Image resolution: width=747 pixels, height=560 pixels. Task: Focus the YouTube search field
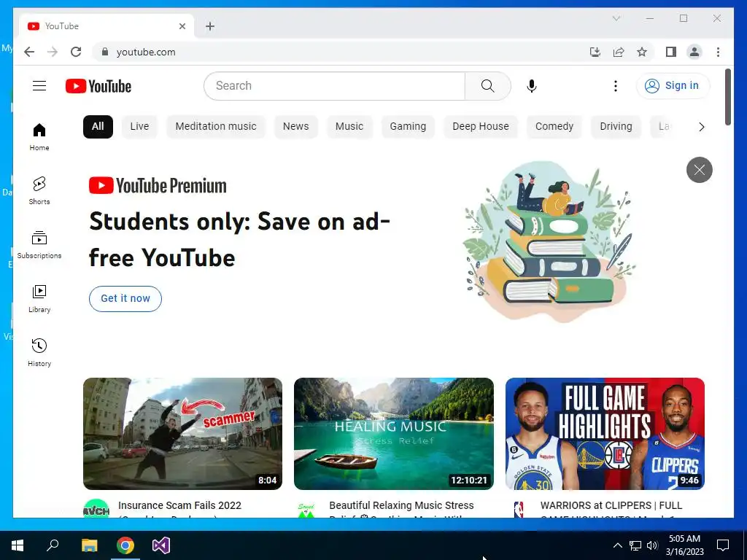[x=334, y=86]
